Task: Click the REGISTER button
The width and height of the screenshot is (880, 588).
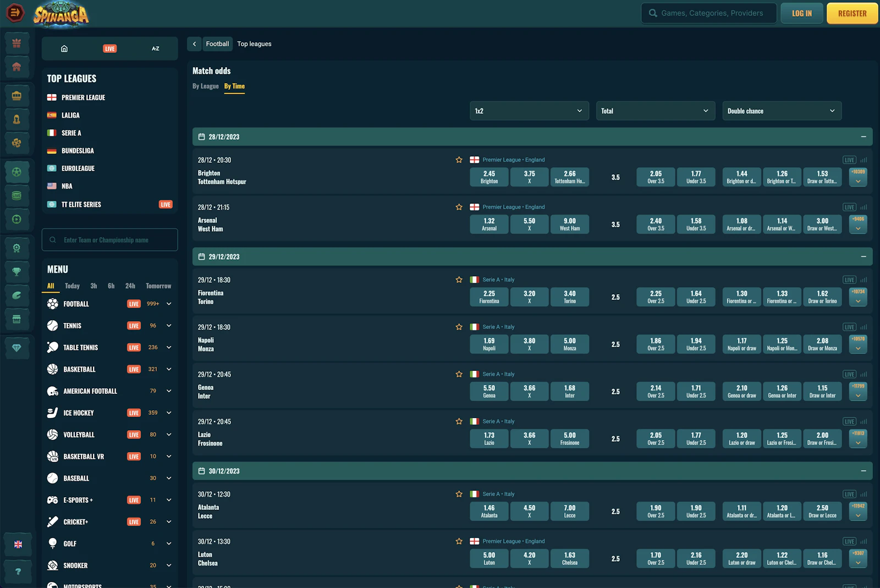Action: [x=852, y=13]
